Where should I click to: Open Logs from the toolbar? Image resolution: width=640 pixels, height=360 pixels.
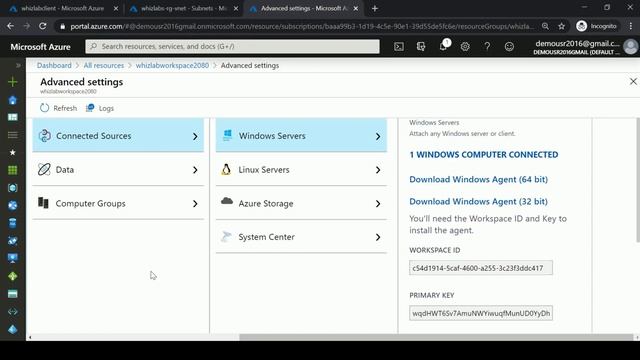coord(100,108)
